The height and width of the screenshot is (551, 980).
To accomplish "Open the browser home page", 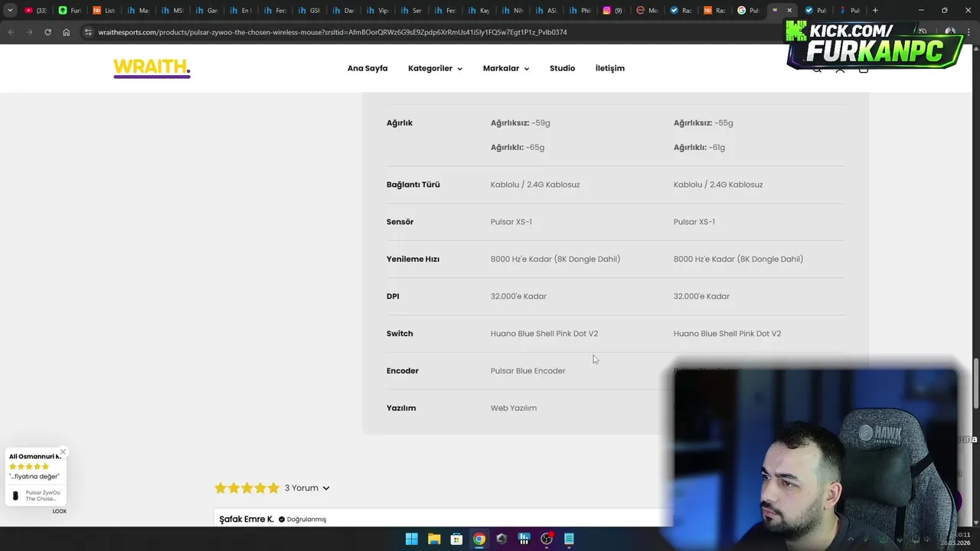I will [x=66, y=32].
